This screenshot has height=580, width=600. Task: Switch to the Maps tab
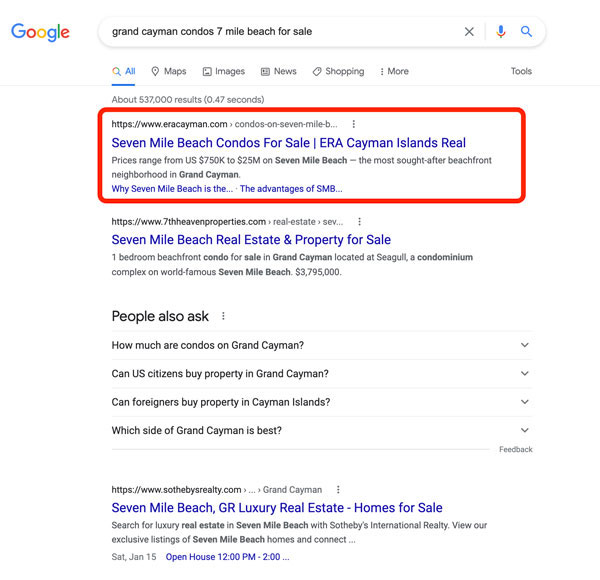coord(169,71)
